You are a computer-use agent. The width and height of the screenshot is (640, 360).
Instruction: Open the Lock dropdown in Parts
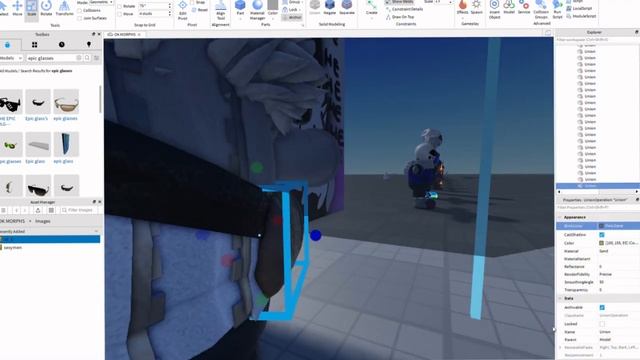point(292,9)
